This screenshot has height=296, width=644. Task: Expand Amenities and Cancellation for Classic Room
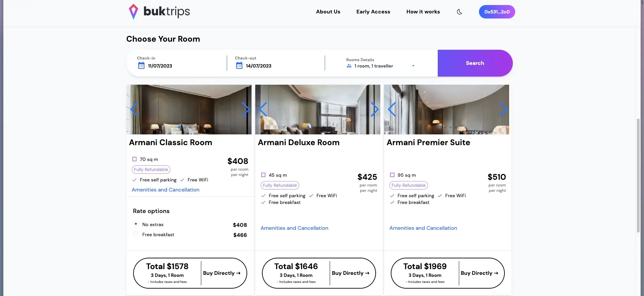[165, 190]
